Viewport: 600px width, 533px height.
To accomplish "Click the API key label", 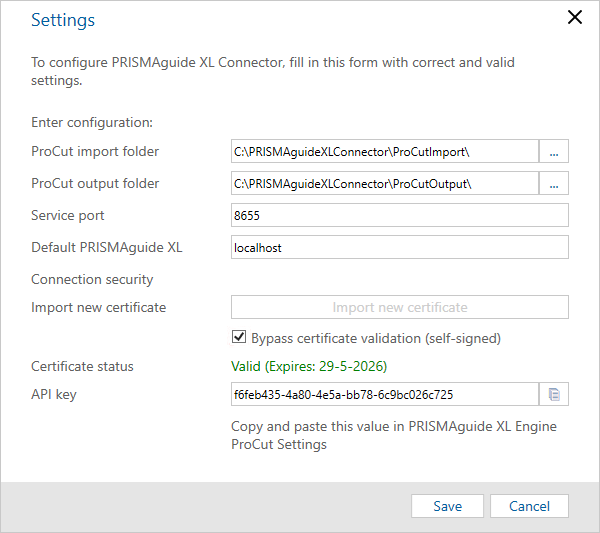I will coord(54,394).
